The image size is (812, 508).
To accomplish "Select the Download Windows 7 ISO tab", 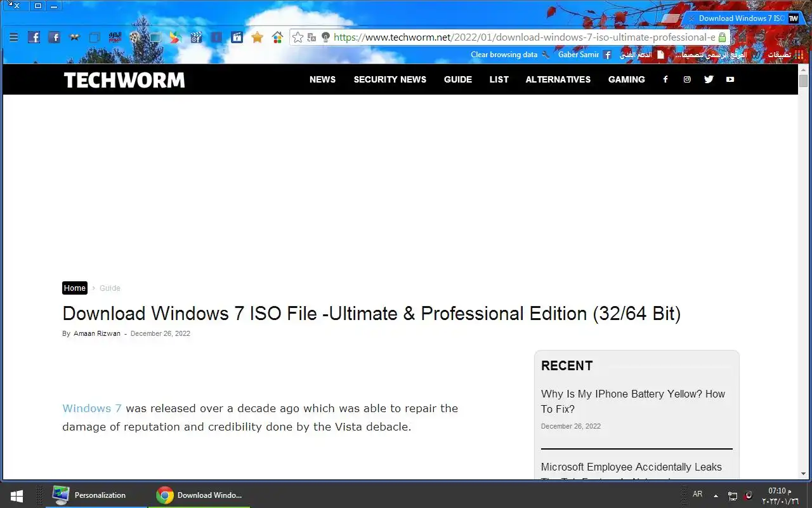I will pyautogui.click(x=742, y=18).
